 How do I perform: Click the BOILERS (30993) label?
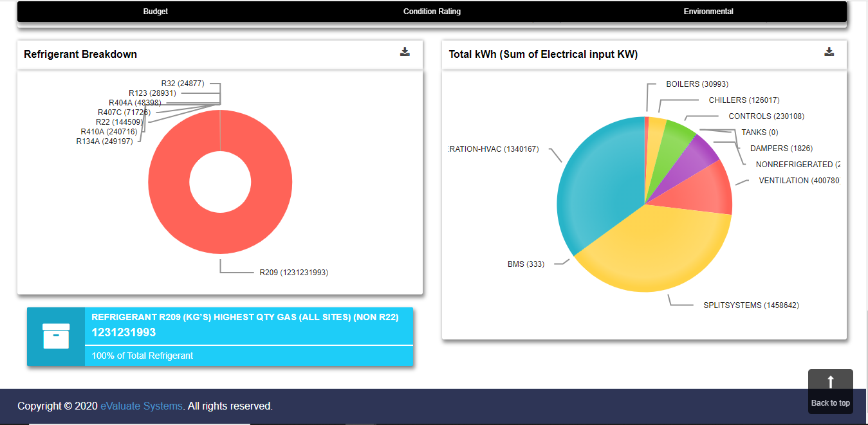[x=697, y=84]
